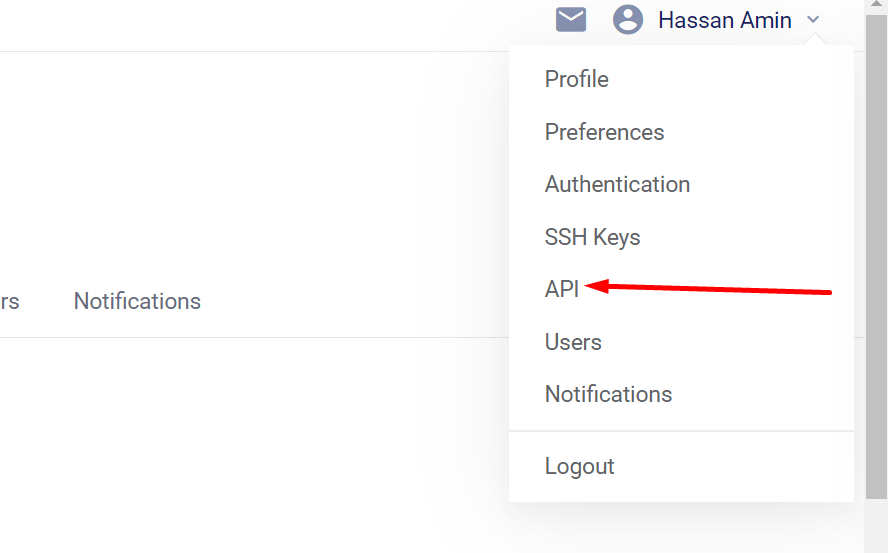The image size is (888, 553).
Task: Collapse the Hassan Amin dropdown chevron
Action: click(813, 20)
